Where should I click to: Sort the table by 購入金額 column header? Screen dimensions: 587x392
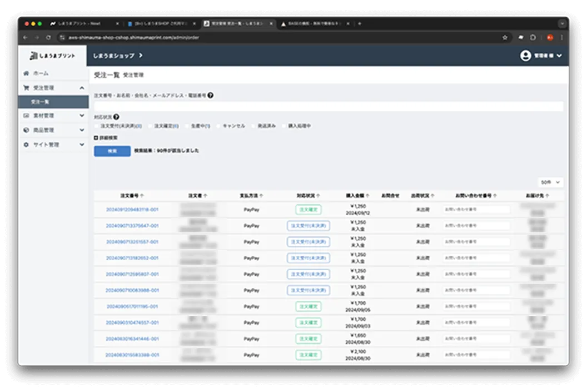click(x=356, y=196)
